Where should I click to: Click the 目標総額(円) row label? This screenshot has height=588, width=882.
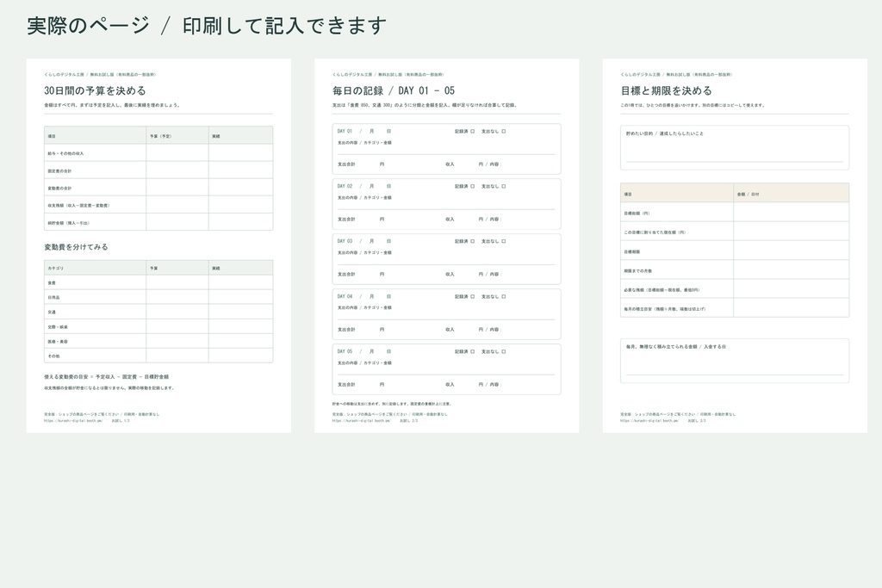[x=637, y=214]
